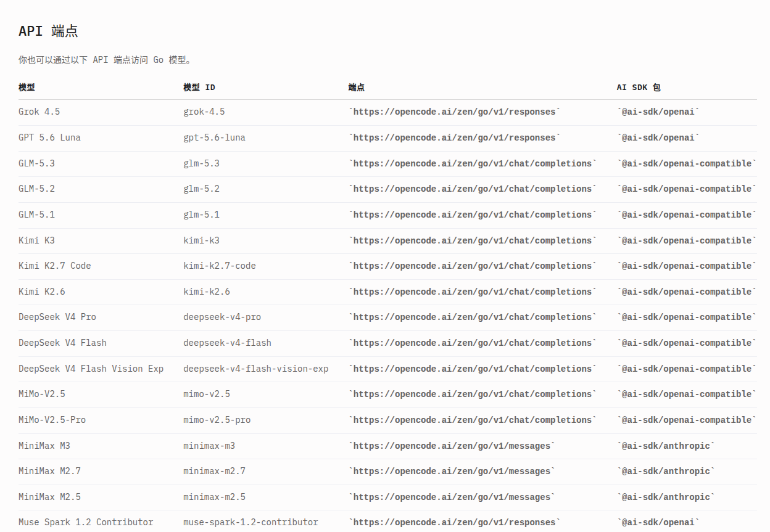Click the SDK package in the GLM-5.1 row

coord(687,215)
